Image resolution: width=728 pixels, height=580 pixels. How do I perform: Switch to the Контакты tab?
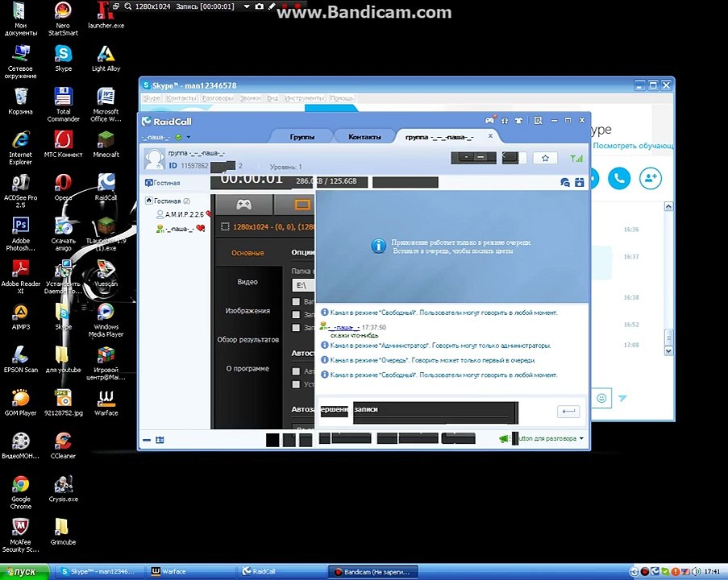[364, 137]
